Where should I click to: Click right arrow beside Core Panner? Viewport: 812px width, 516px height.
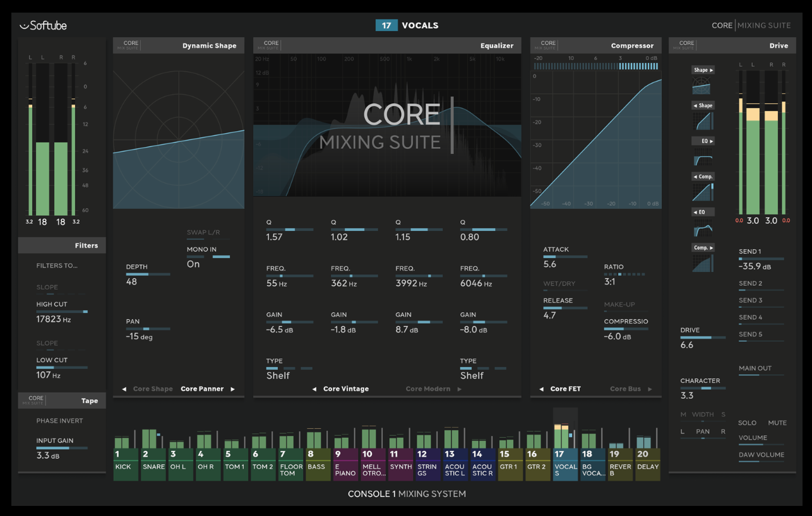(x=232, y=389)
